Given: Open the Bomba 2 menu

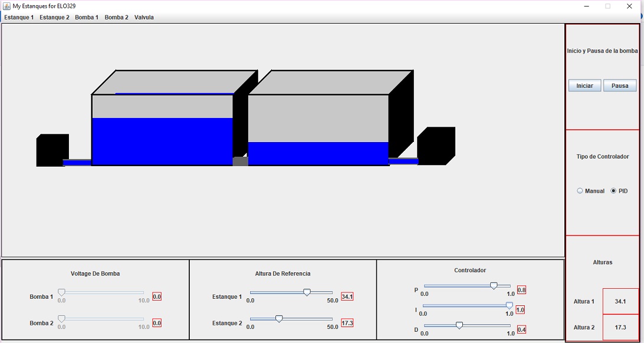Looking at the screenshot, I should point(116,18).
